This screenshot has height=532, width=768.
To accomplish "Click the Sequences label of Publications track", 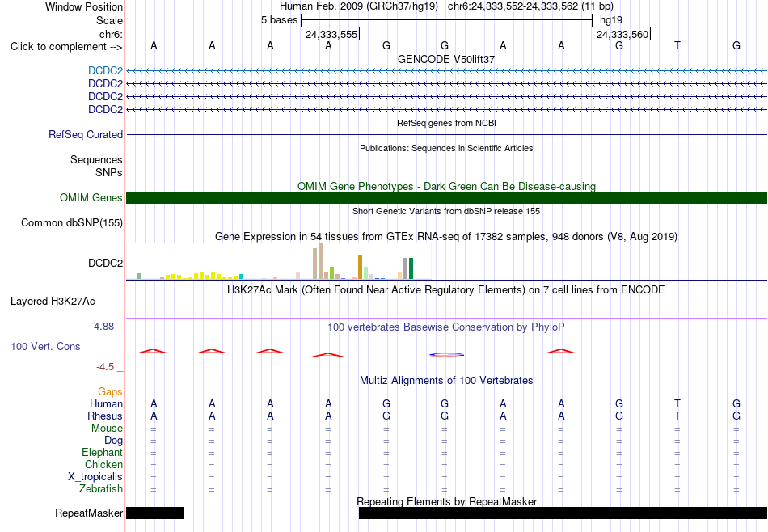I will pos(96,160).
